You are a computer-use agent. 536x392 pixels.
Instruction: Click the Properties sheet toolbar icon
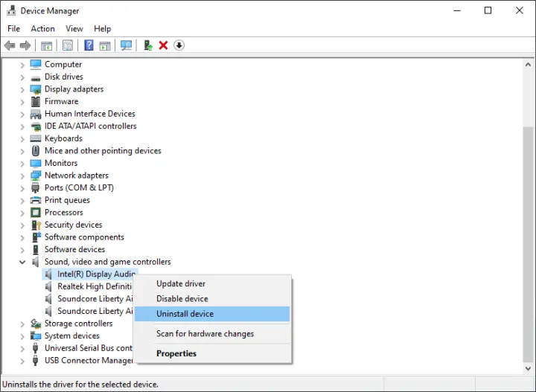click(68, 45)
